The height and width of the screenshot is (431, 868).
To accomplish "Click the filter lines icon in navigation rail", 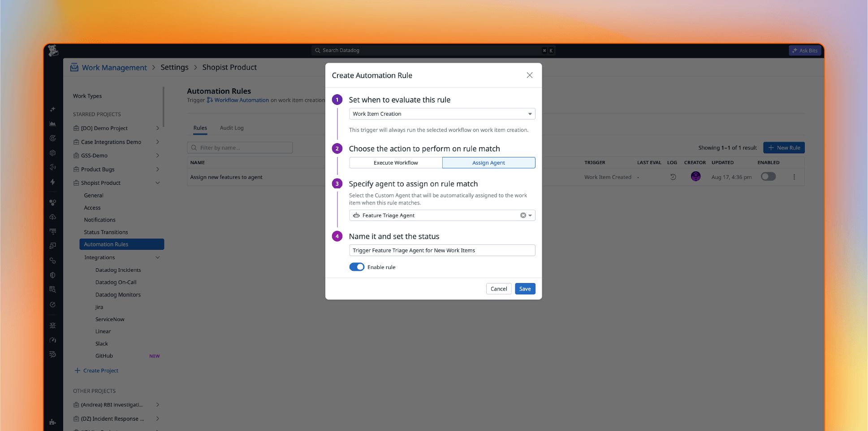I will (x=53, y=231).
